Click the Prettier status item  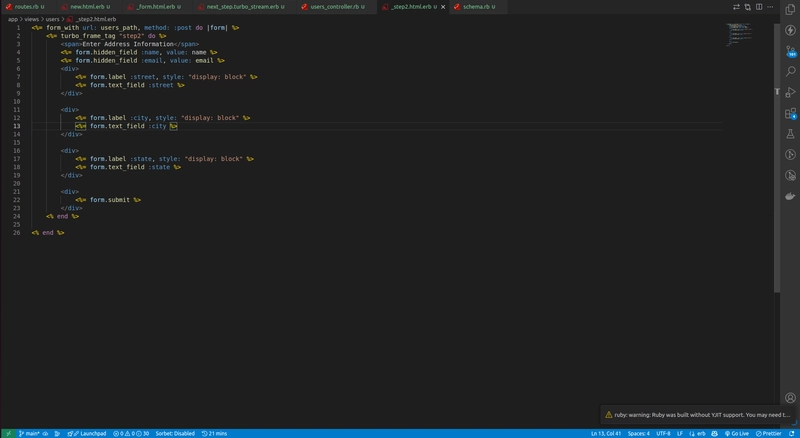click(x=768, y=433)
